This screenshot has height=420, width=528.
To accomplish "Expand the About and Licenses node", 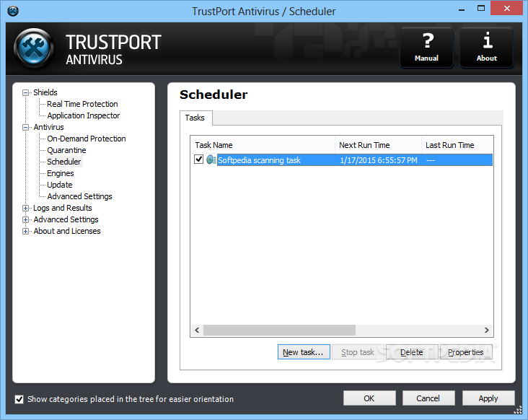I will click(x=25, y=232).
